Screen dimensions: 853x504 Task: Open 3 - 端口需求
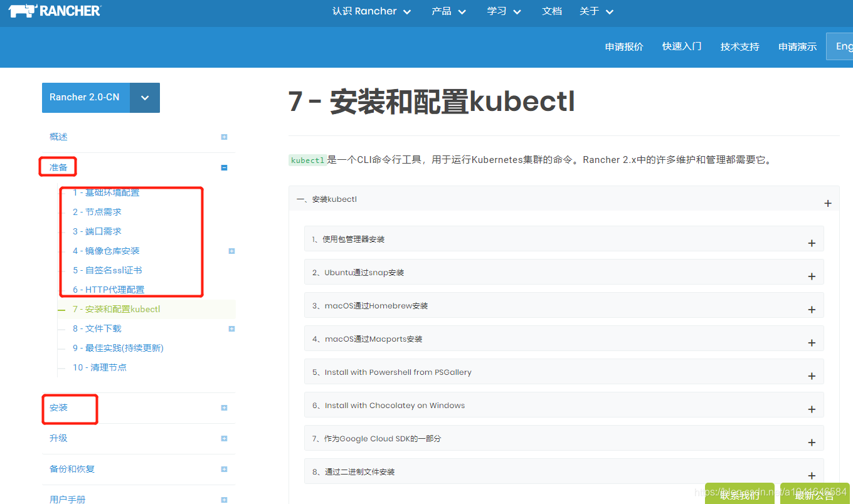coord(97,231)
